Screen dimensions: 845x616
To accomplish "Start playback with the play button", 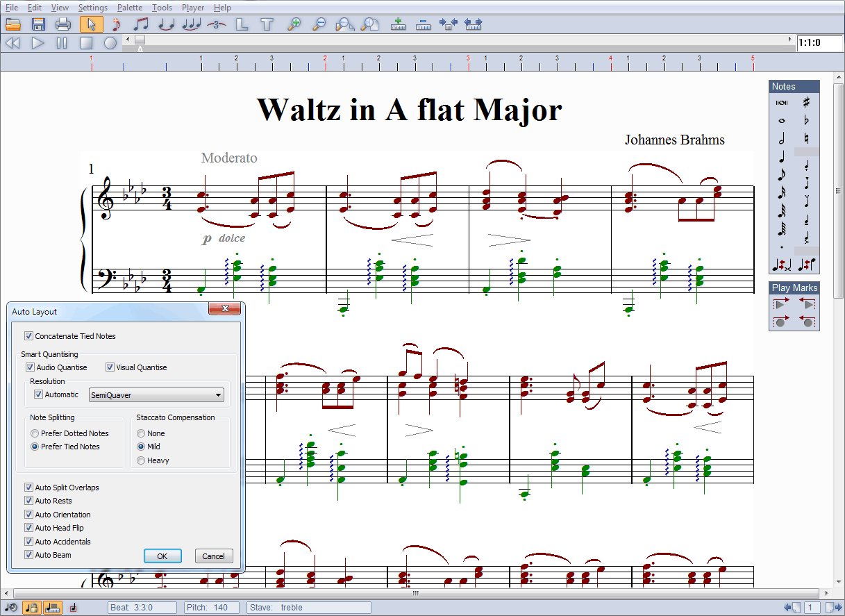I will [x=38, y=43].
